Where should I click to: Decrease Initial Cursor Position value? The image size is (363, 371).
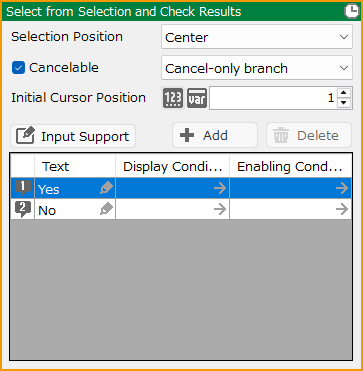pos(344,103)
